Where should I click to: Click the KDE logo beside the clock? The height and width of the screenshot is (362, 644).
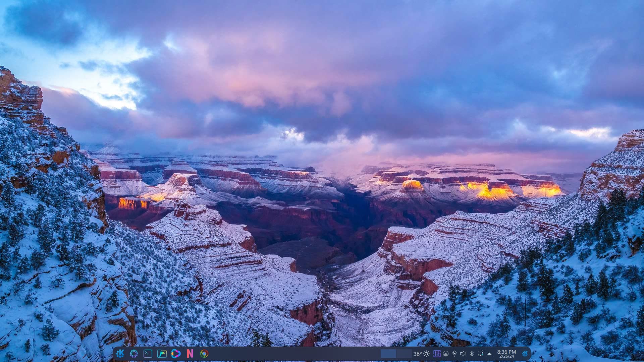point(525,353)
